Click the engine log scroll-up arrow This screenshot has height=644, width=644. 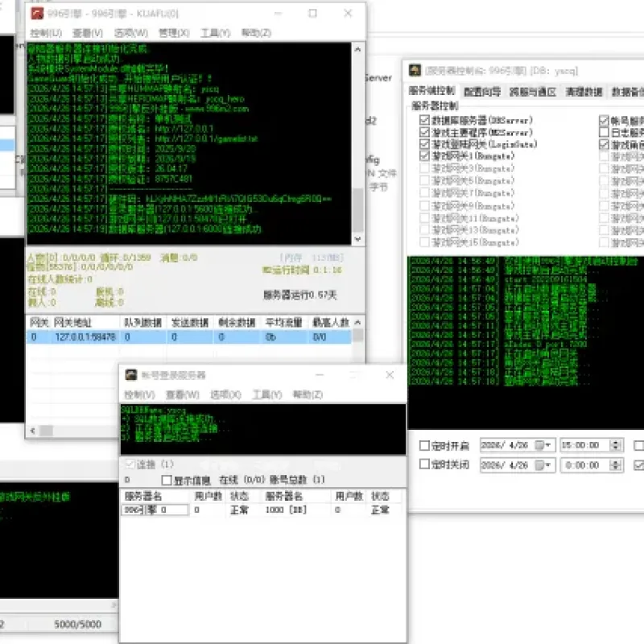[x=357, y=49]
